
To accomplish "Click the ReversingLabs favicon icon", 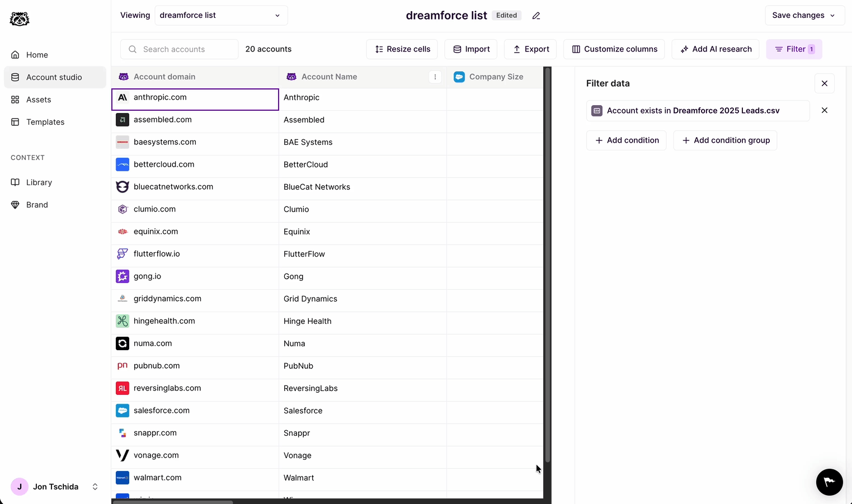I will click(x=123, y=388).
